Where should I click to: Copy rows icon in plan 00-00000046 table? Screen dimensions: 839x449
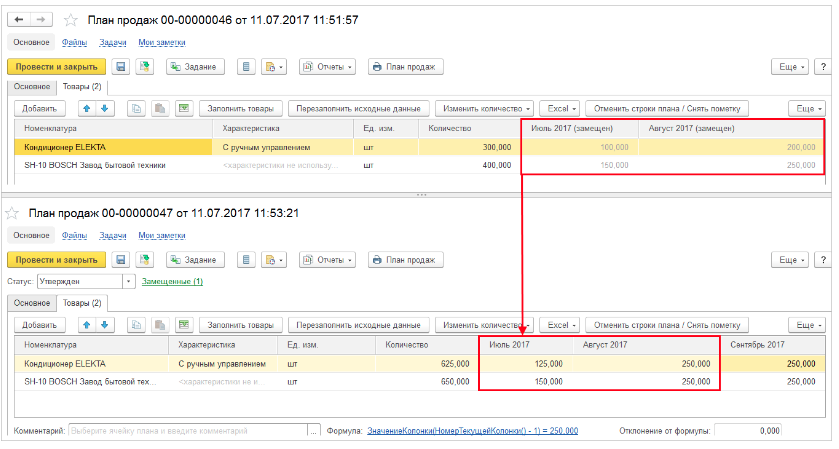[136, 109]
